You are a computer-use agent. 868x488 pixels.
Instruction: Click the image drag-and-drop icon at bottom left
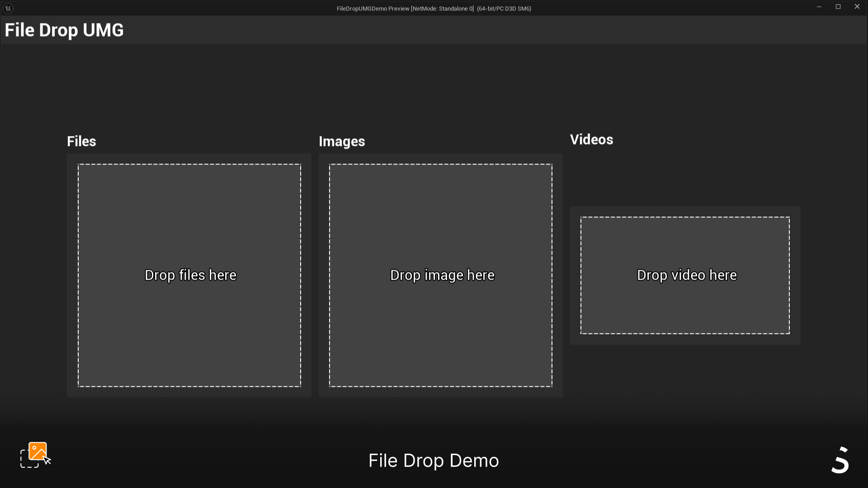coord(36,455)
